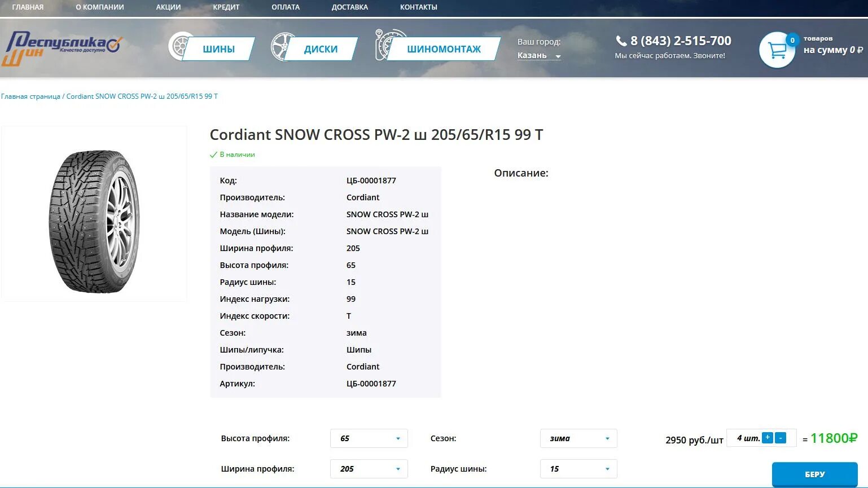
Task: Follow the Главная страница breadcrumb link
Action: pyautogui.click(x=30, y=96)
